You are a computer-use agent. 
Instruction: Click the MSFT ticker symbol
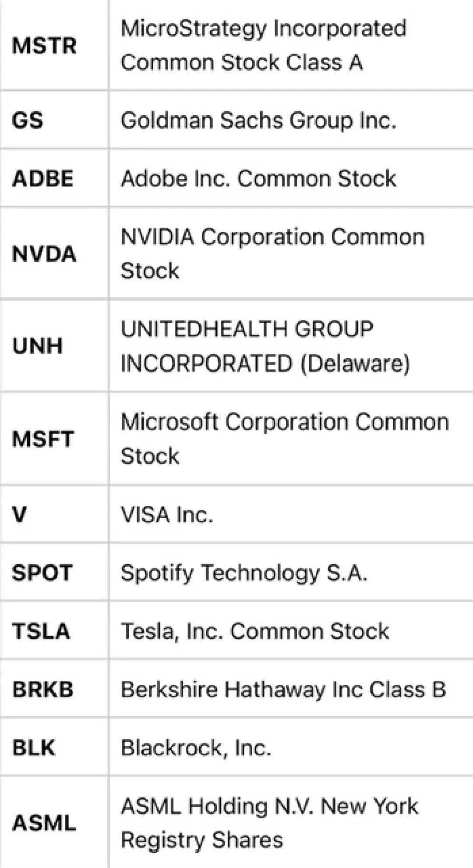click(43, 439)
